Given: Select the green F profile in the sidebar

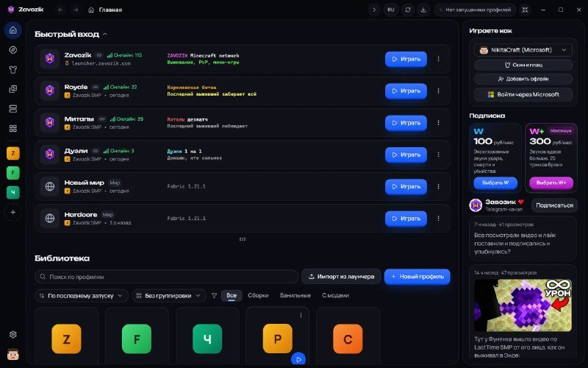Looking at the screenshot, I should click(13, 173).
